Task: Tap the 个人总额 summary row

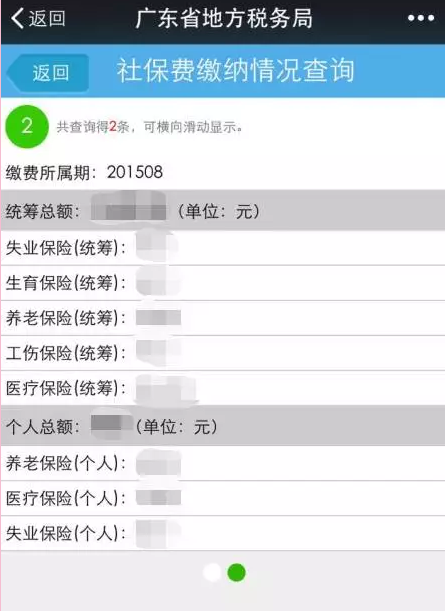Action: [x=222, y=426]
